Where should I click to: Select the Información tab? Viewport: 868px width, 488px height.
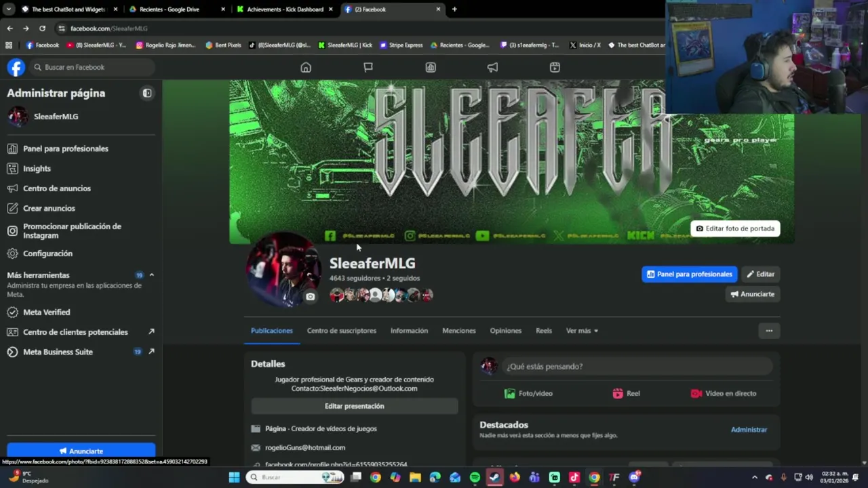409,331
